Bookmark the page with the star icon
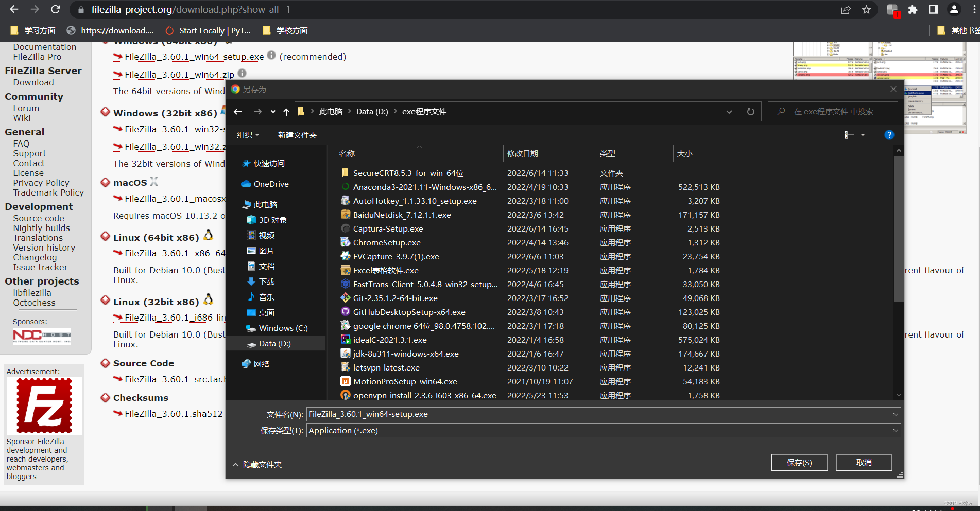This screenshot has width=980, height=511. [867, 9]
